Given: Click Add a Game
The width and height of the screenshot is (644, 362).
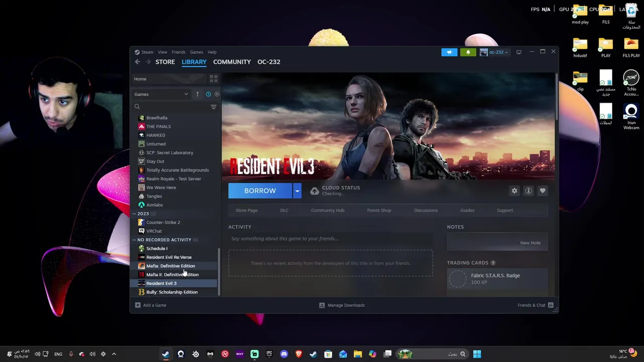Looking at the screenshot, I should click(150, 305).
